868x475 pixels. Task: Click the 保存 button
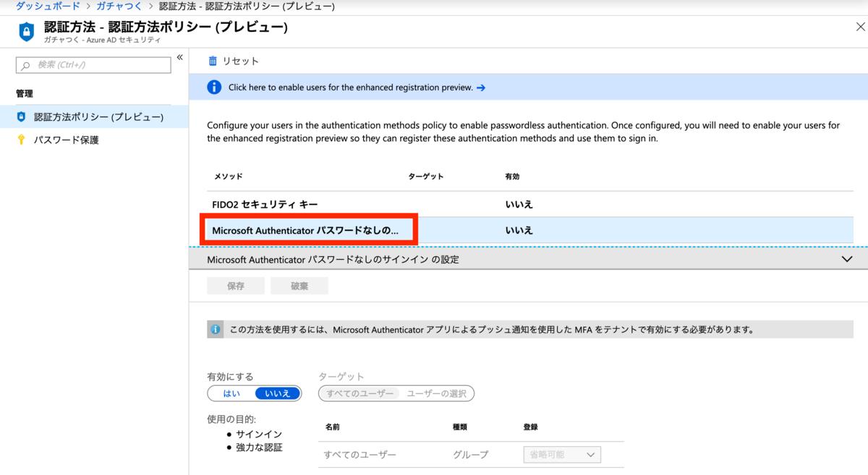click(x=236, y=286)
